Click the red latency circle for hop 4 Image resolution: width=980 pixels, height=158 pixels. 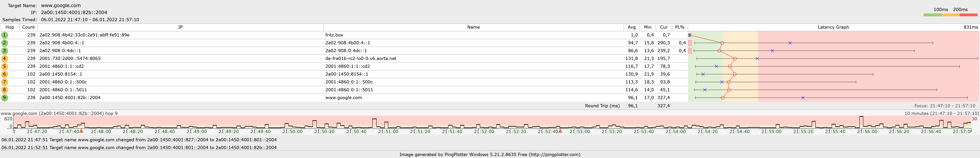[735, 59]
